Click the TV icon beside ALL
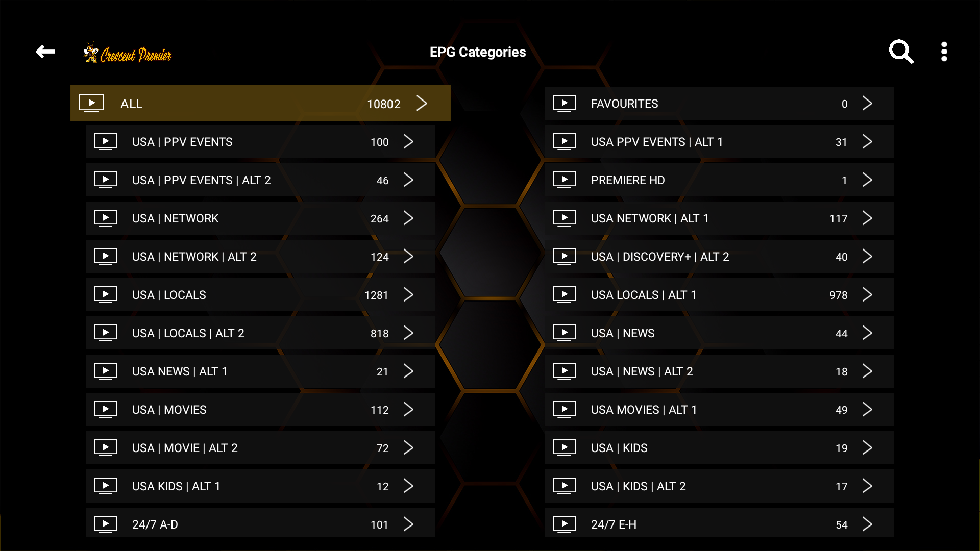This screenshot has width=980, height=551. click(91, 103)
